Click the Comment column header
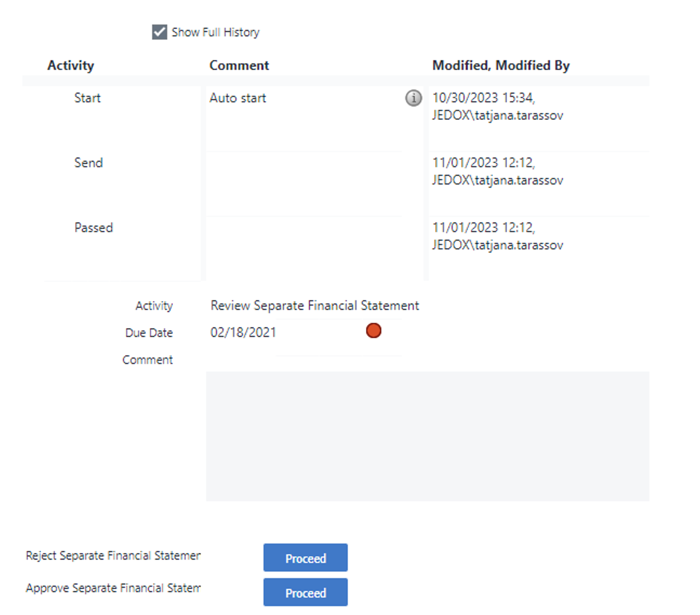Image resolution: width=700 pixels, height=615 pixels. click(239, 65)
